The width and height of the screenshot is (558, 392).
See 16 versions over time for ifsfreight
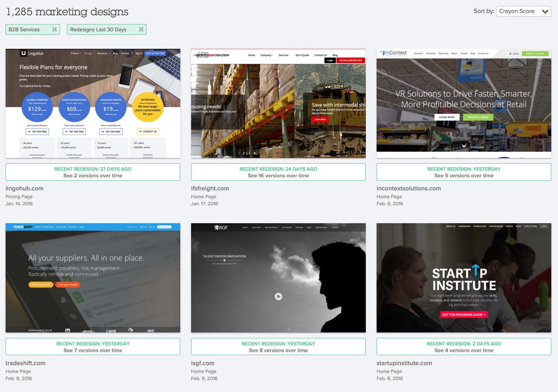278,172
